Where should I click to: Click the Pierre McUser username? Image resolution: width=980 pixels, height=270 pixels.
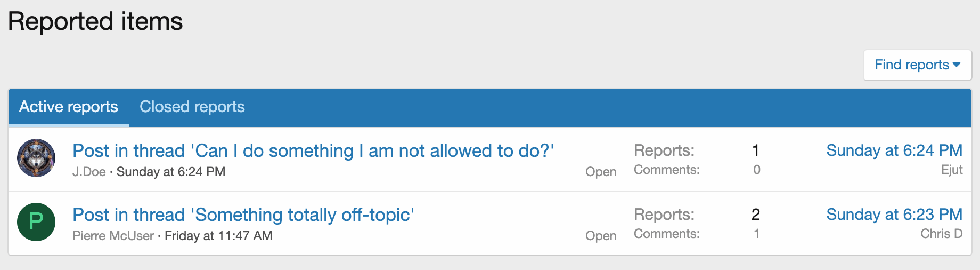click(x=113, y=236)
